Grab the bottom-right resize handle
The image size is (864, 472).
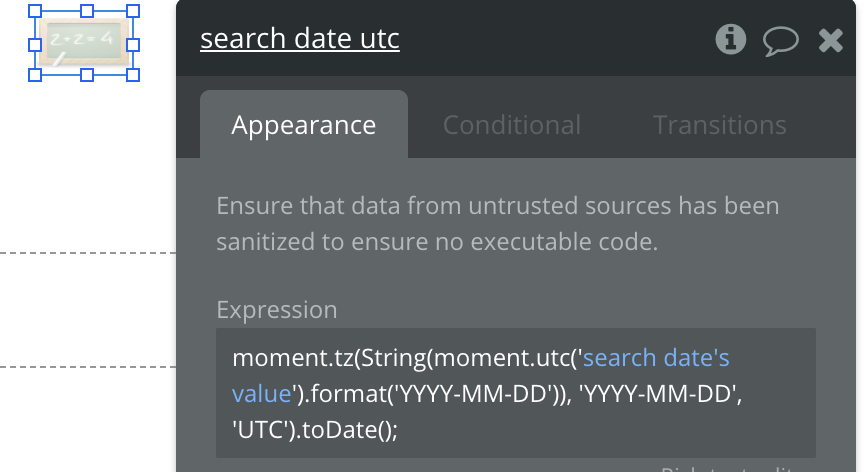tap(133, 74)
